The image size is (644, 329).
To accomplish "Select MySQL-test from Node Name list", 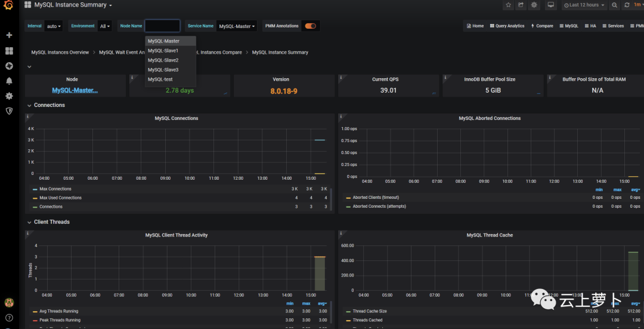I will click(x=171, y=79).
